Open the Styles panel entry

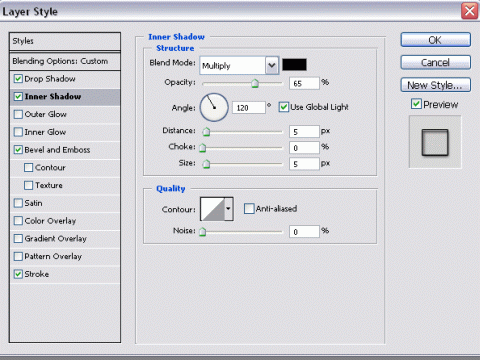tap(65, 41)
